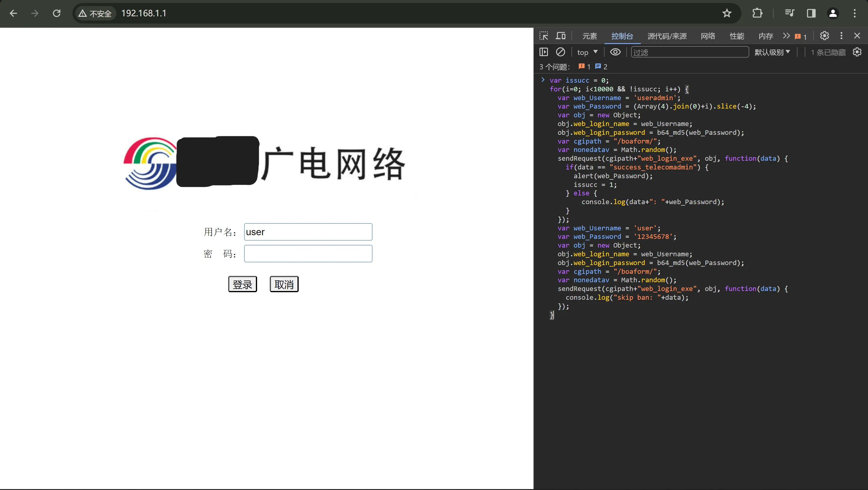
Task: Click the 密码 password input field
Action: coord(308,254)
